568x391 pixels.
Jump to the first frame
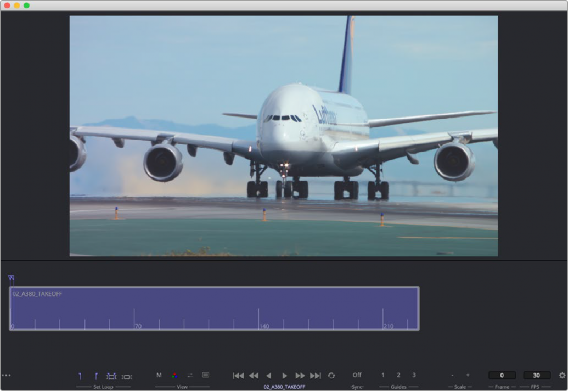(238, 376)
